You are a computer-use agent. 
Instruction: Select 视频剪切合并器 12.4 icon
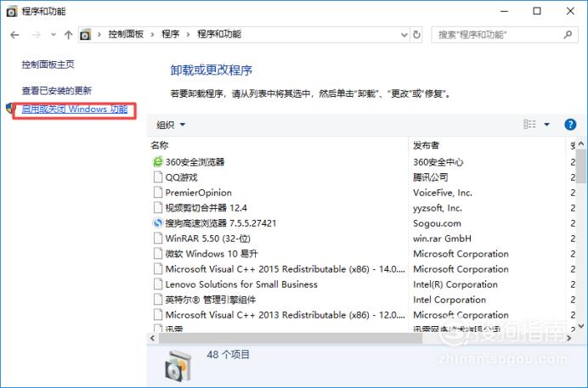pos(158,208)
